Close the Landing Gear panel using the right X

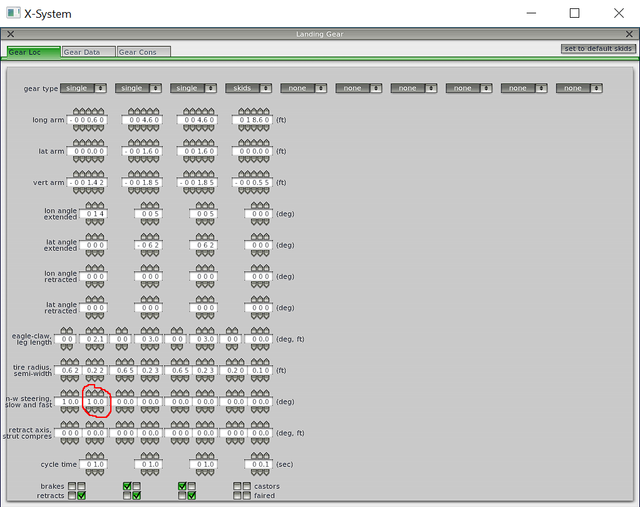[629, 34]
